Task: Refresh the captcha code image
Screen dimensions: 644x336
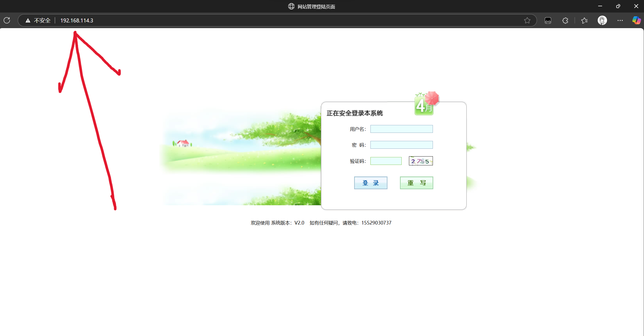Action: click(421, 161)
